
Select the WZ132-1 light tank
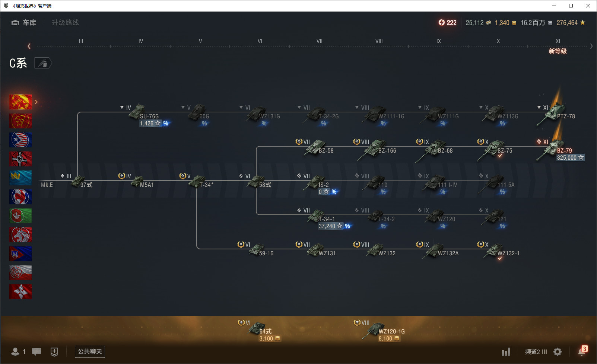(x=501, y=251)
